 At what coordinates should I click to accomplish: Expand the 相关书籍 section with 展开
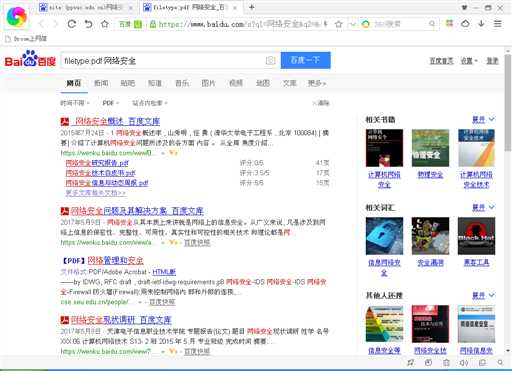(x=483, y=119)
